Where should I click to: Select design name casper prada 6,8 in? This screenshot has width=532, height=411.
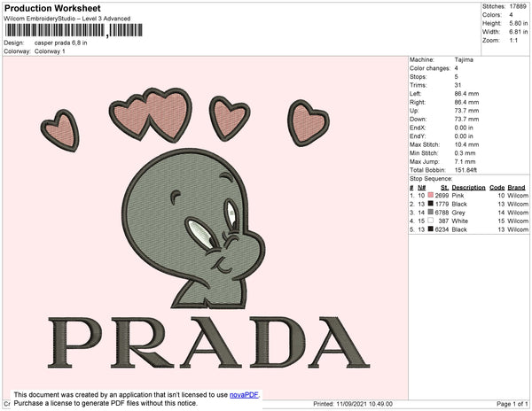click(x=60, y=43)
